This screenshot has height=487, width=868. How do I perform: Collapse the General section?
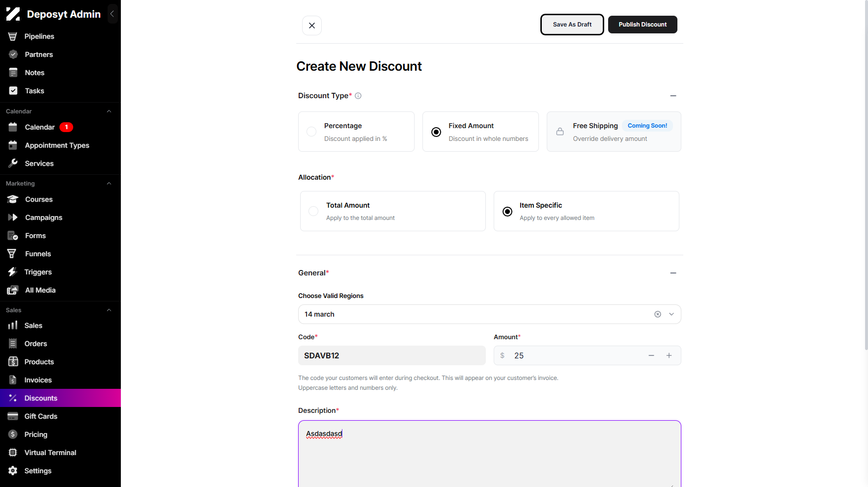(x=673, y=273)
